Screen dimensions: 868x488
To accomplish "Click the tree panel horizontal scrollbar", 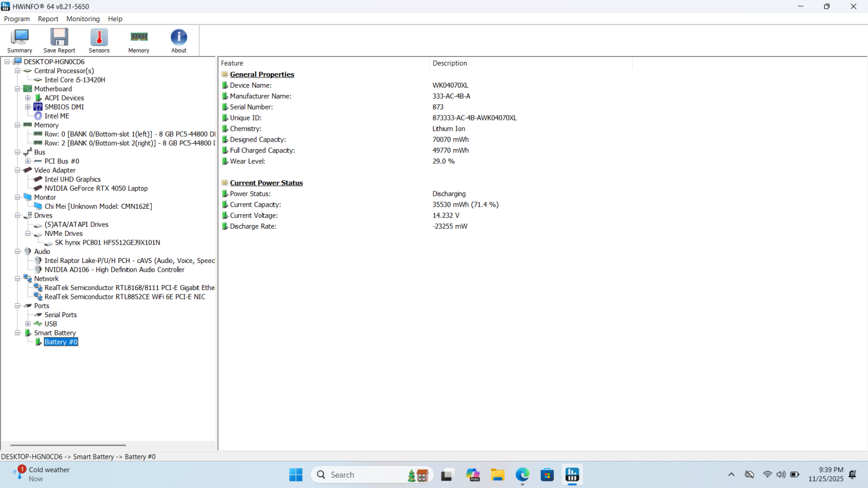I will (x=68, y=445).
